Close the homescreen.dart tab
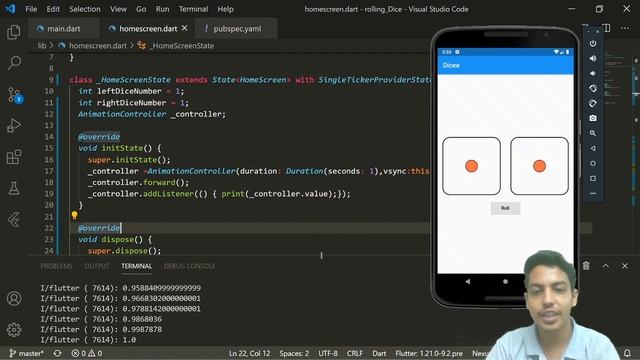Viewport: 640px width, 360px height. [184, 28]
